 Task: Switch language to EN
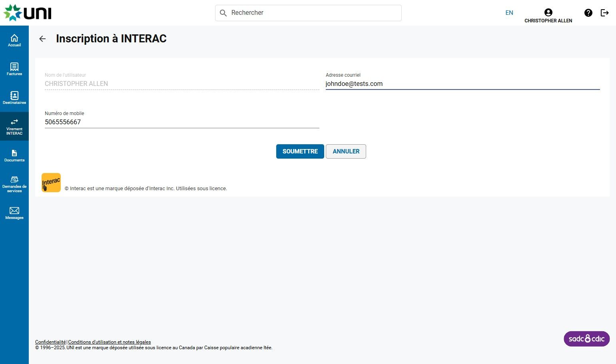[x=509, y=13]
